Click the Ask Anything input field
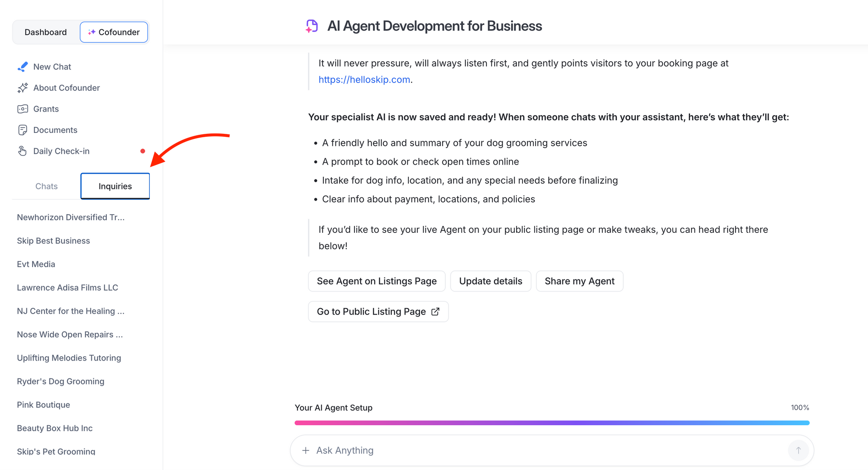 552,450
